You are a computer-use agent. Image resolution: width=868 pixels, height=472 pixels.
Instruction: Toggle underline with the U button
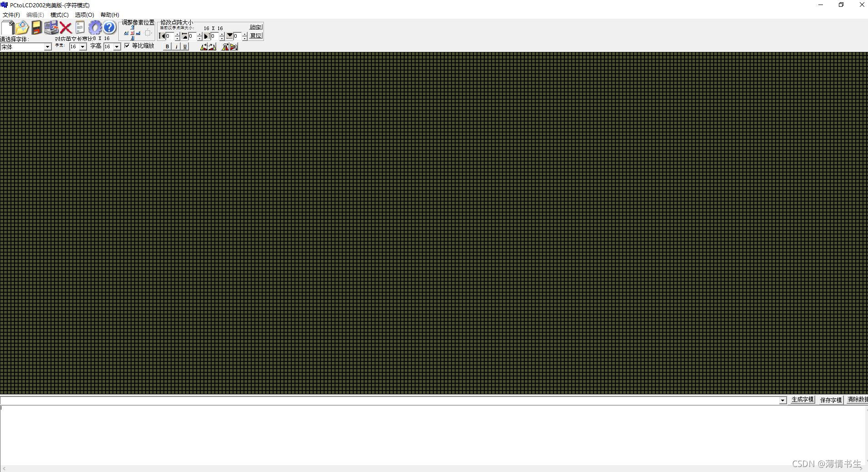pos(185,46)
